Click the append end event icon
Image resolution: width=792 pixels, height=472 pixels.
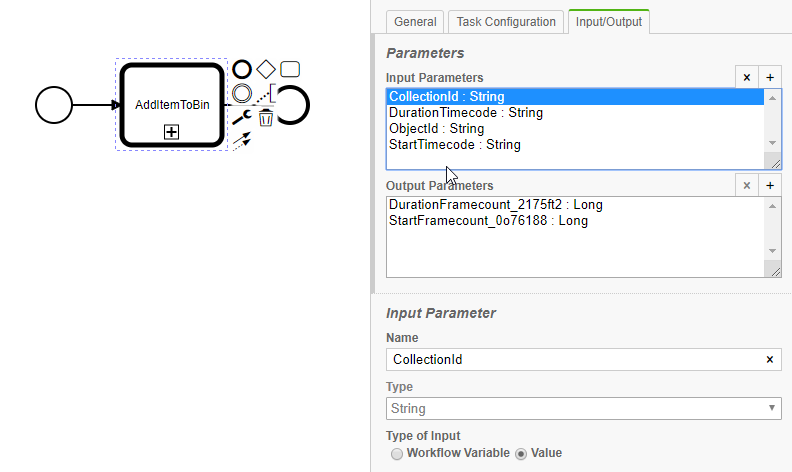tap(242, 69)
